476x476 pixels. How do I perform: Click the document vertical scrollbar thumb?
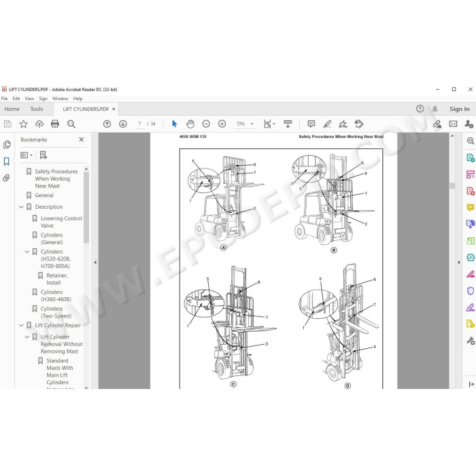[452, 186]
